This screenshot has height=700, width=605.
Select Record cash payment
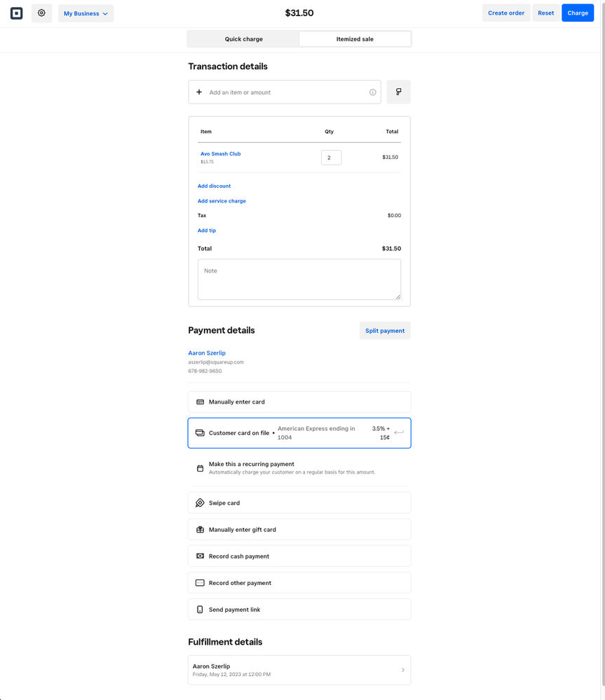[299, 556]
